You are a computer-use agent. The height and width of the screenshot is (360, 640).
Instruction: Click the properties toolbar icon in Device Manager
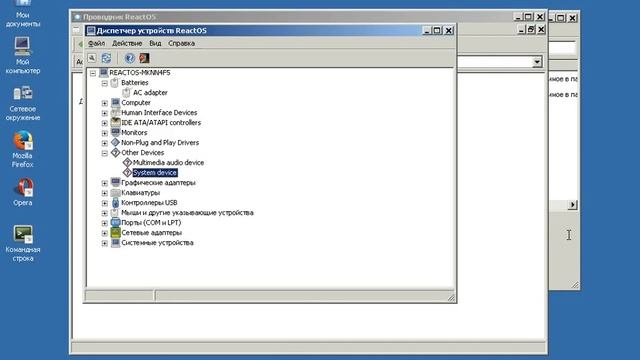(x=92, y=58)
